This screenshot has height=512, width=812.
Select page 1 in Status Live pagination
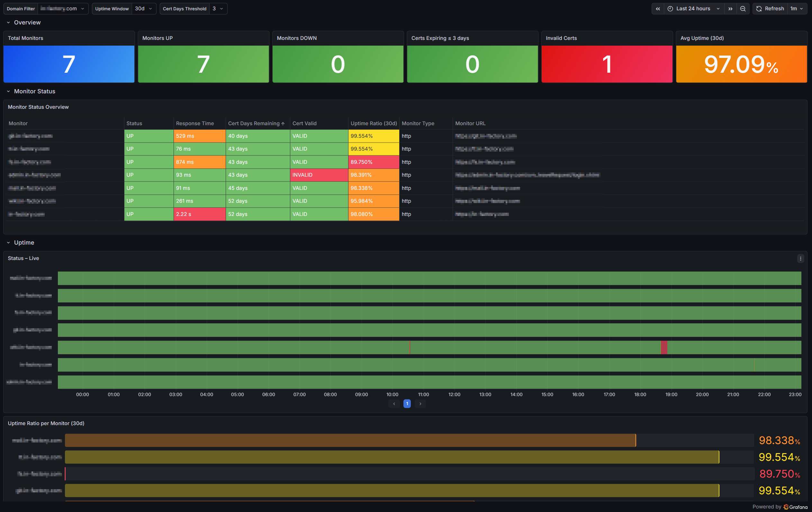point(407,404)
